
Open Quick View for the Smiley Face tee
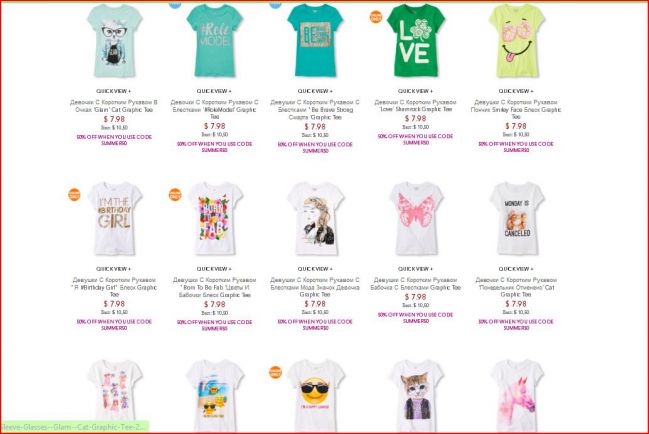tap(516, 91)
